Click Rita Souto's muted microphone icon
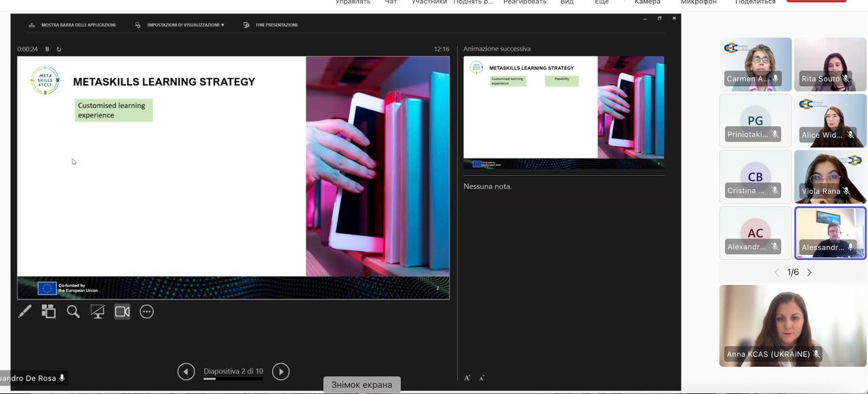 tap(846, 79)
